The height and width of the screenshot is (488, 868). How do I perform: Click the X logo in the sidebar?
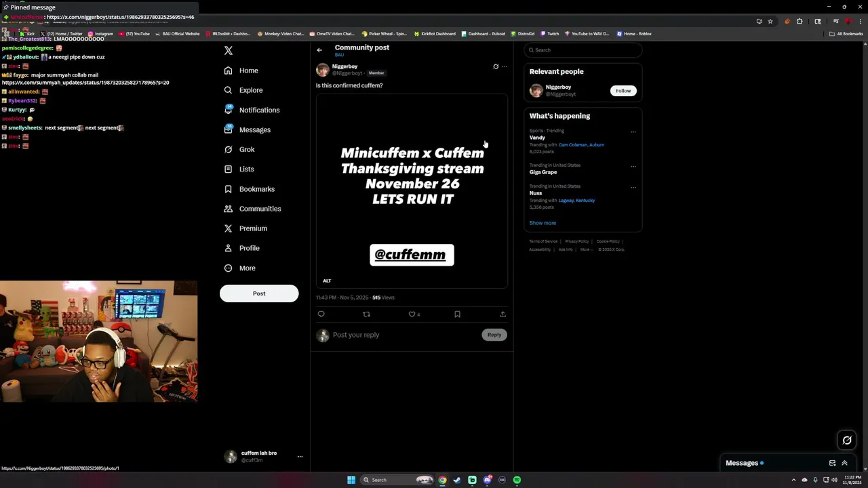click(x=229, y=51)
